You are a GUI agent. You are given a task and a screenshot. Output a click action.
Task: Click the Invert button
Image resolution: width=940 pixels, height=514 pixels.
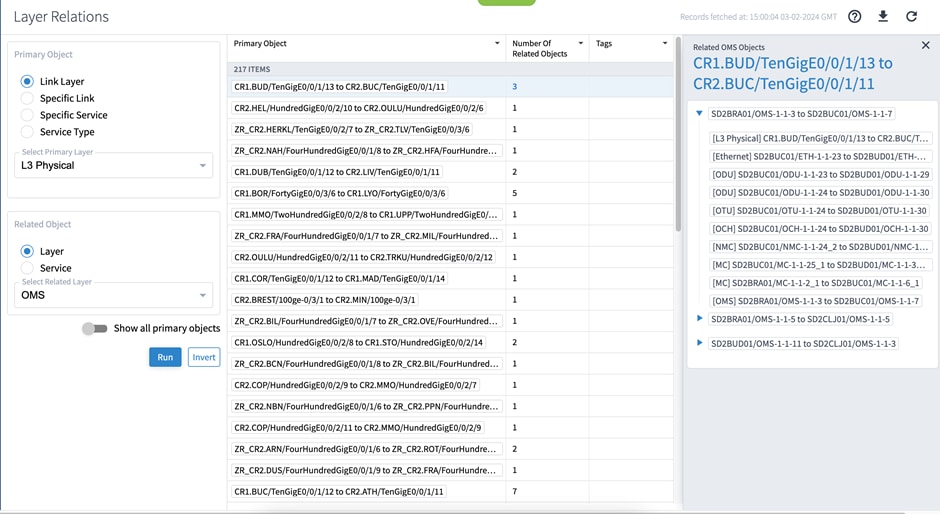[204, 357]
